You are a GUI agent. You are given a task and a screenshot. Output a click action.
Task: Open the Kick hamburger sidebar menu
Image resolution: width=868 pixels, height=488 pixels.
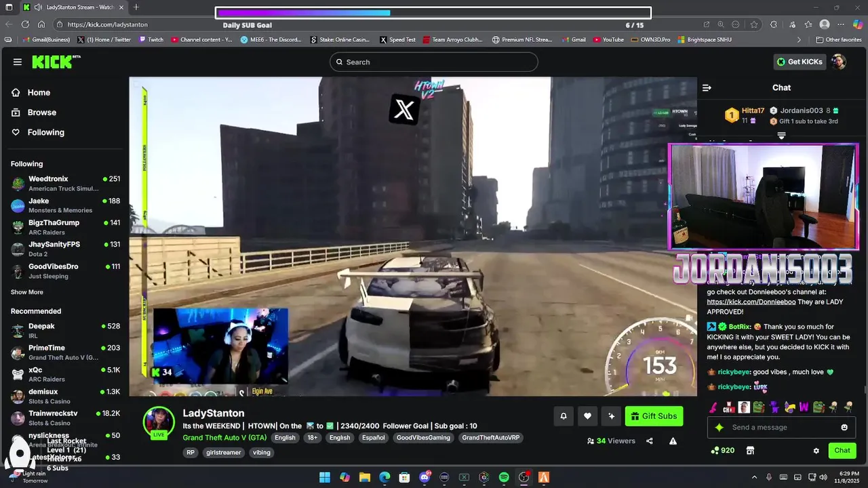coord(17,62)
